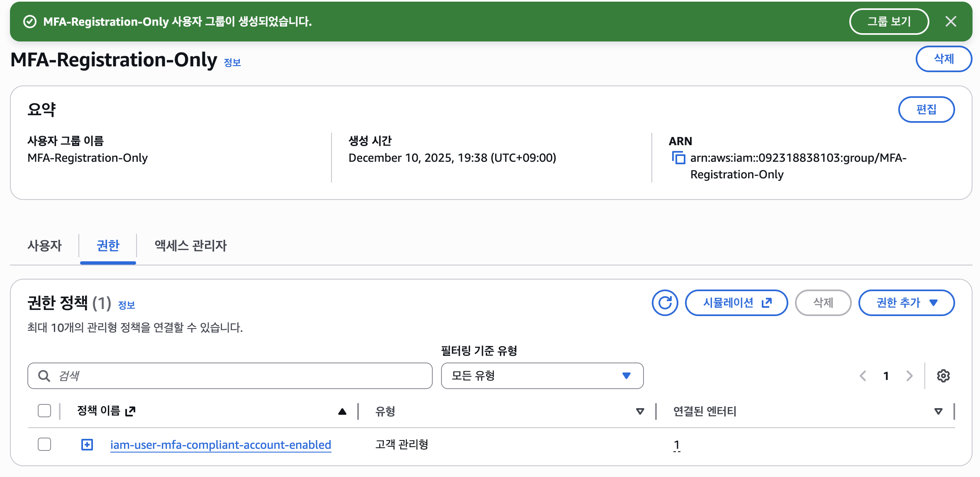Go to previous policies page arrow

(863, 376)
